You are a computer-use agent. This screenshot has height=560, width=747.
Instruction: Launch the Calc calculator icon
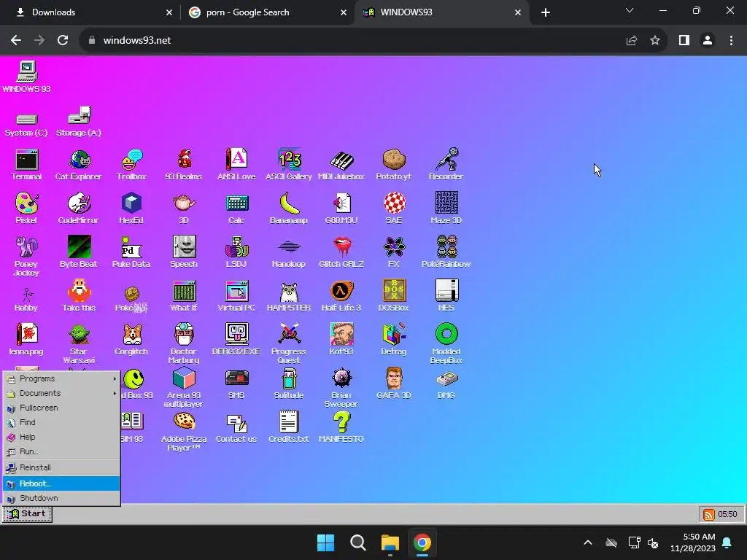[236, 209]
